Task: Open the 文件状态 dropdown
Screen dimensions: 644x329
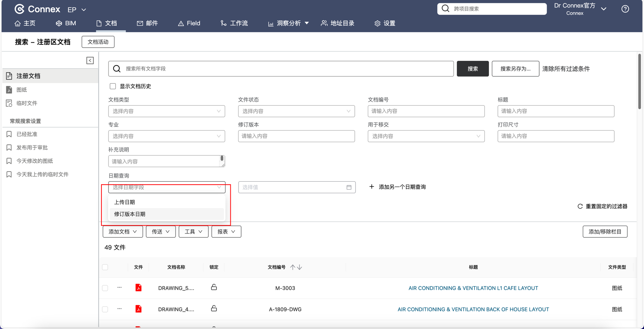Action: (296, 111)
